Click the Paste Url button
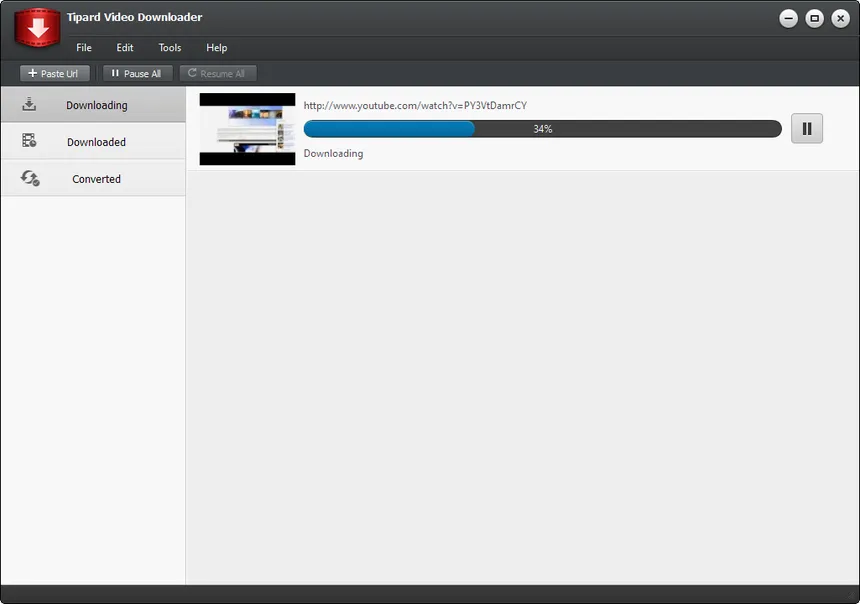860x604 pixels. [x=54, y=74]
